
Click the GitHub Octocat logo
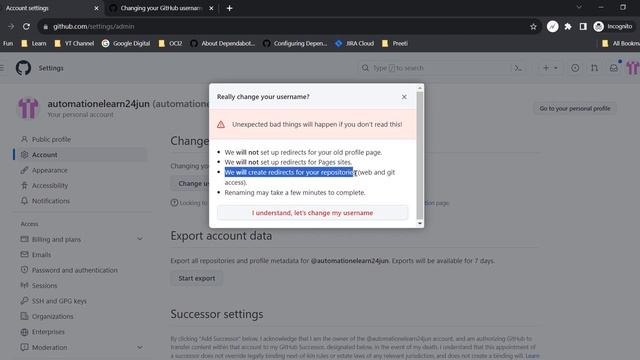(23, 68)
